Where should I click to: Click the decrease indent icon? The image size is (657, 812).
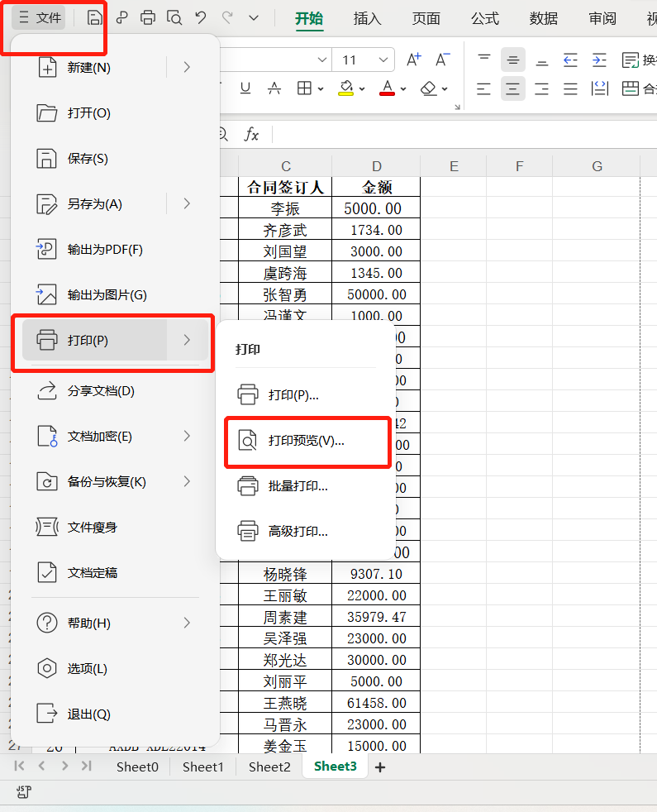pyautogui.click(x=570, y=60)
